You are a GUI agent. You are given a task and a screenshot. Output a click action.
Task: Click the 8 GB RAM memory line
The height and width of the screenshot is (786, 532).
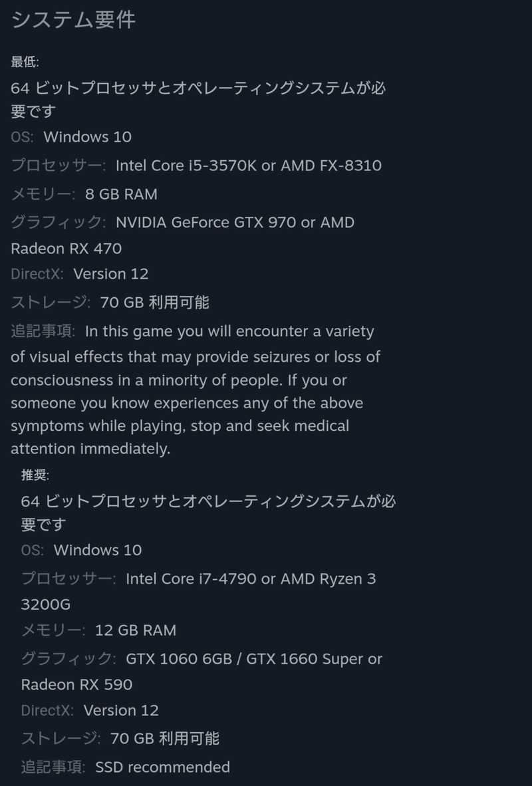point(84,194)
